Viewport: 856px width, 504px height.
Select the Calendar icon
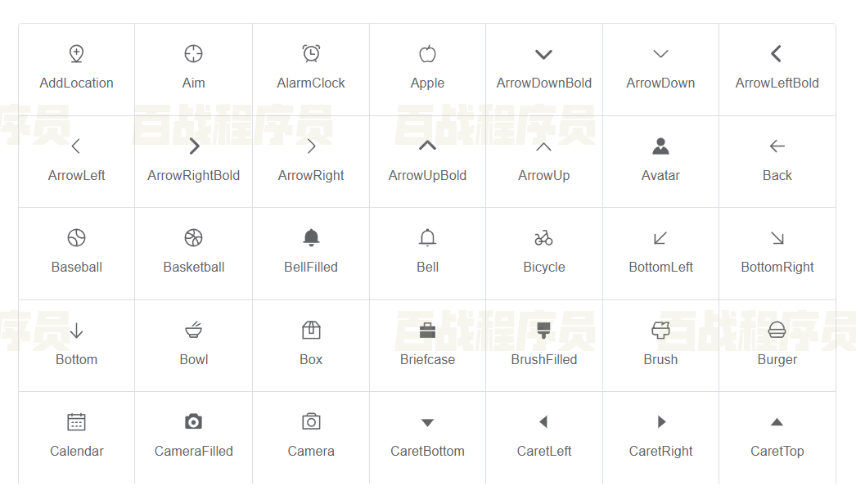[76, 422]
